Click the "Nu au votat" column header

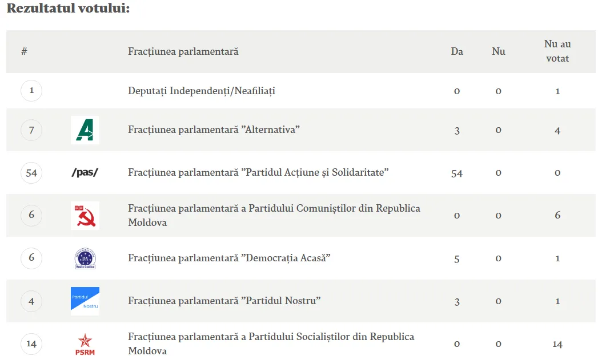(557, 51)
